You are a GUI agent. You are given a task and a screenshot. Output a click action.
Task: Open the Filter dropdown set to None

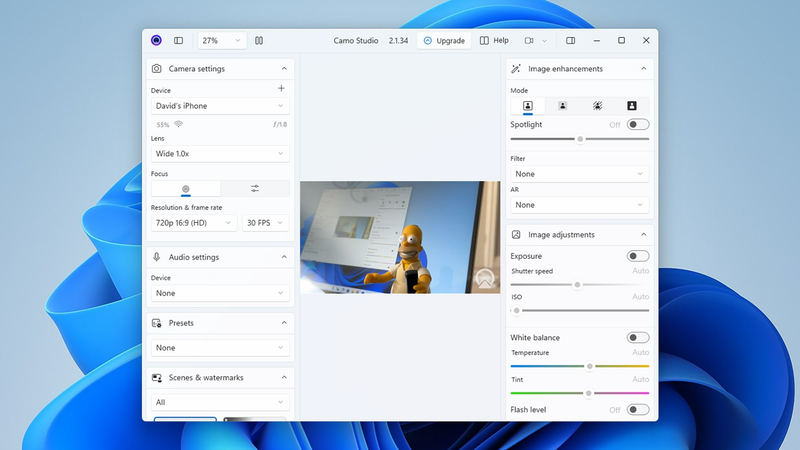coord(579,174)
